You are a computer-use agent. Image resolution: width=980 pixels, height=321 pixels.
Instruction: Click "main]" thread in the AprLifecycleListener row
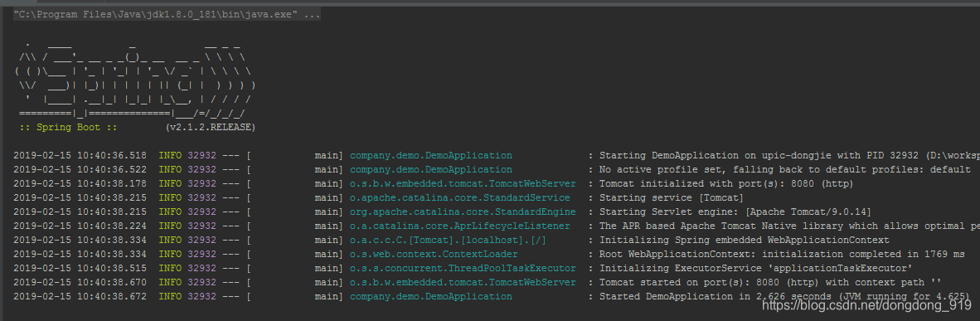click(329, 226)
